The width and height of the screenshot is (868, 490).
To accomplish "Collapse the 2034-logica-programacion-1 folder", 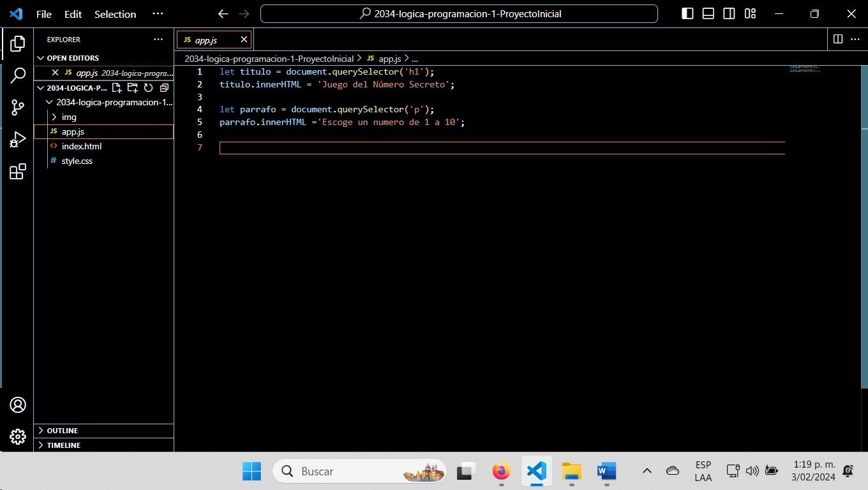I will tap(108, 102).
